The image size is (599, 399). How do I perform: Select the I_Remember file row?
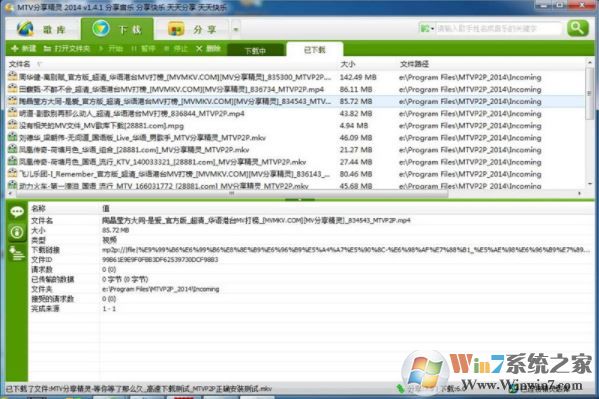(174, 174)
